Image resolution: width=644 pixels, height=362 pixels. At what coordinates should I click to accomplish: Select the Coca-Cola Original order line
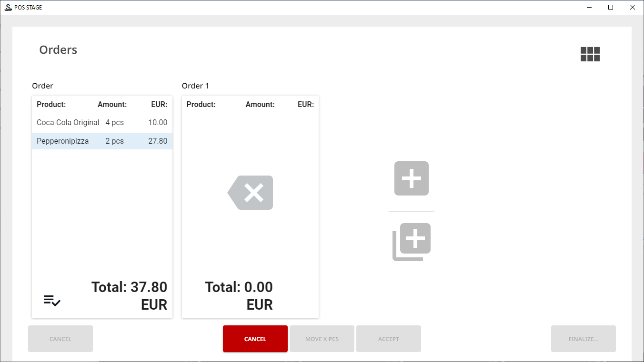pos(68,123)
